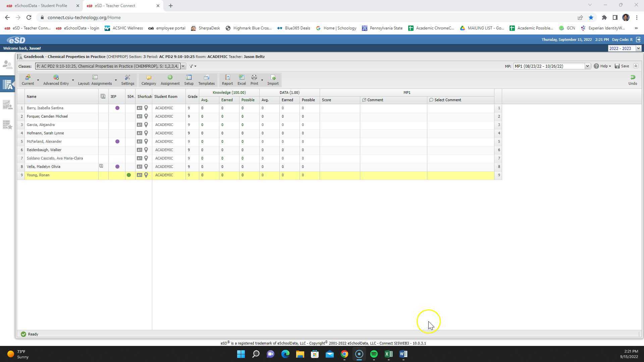This screenshot has height=362, width=644.
Task: Open the Templates tool
Action: click(x=206, y=80)
